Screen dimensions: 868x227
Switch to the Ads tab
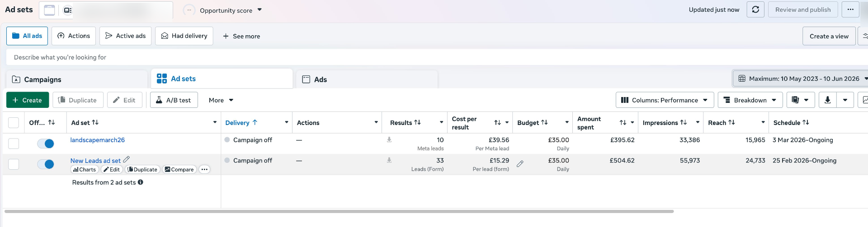click(367, 79)
